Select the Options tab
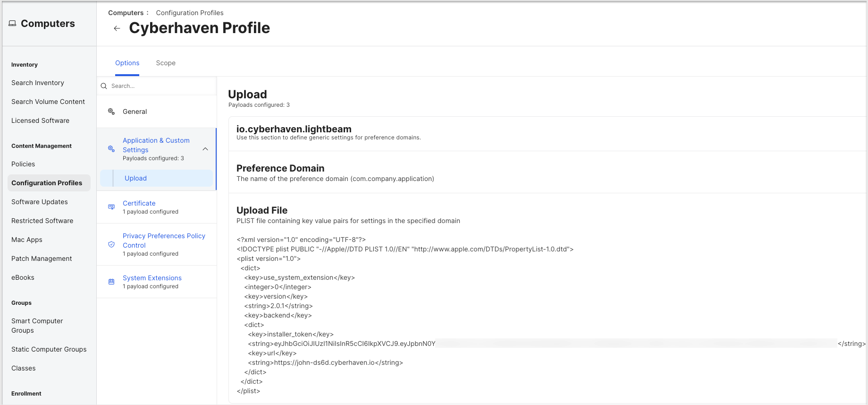 tap(127, 63)
